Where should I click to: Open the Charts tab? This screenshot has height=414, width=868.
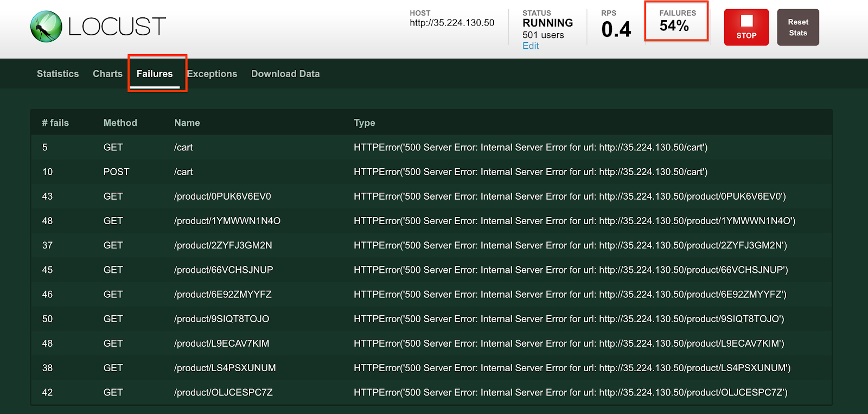[107, 74]
